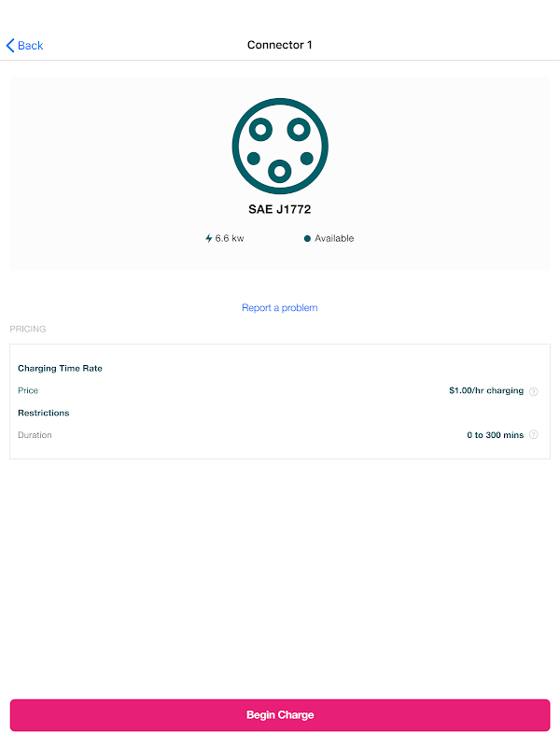Click the SAE J1772 connector plug icon

point(280,146)
